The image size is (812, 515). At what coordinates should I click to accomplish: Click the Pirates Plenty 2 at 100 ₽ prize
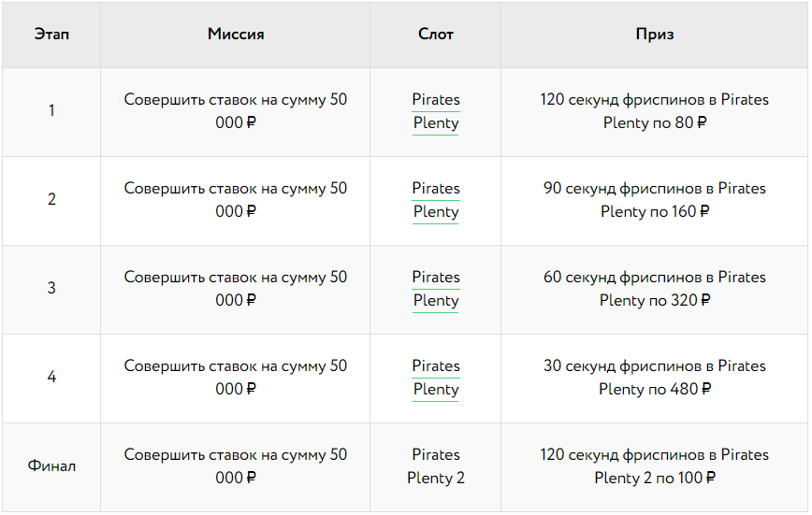coord(655,466)
